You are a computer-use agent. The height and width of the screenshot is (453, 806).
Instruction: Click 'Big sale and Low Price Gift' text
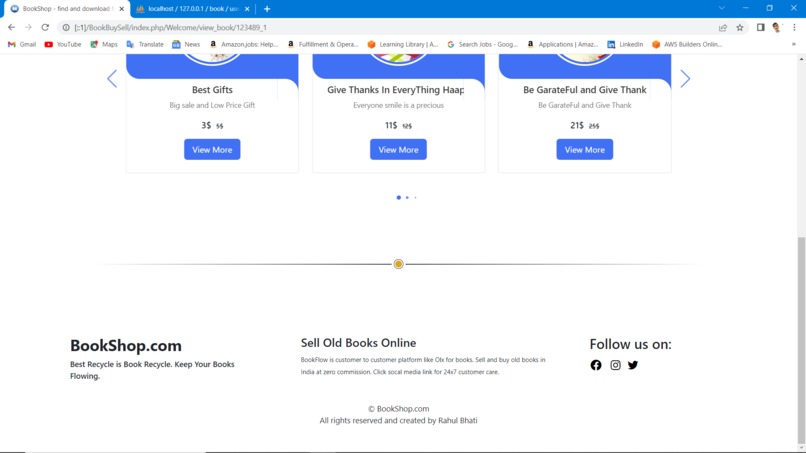(212, 105)
